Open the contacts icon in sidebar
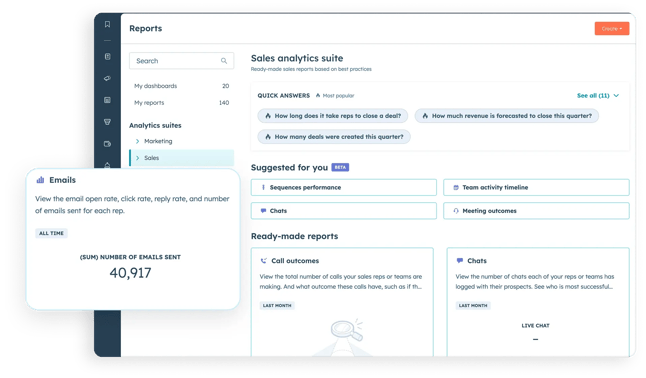The height and width of the screenshot is (378, 646). coord(107,56)
